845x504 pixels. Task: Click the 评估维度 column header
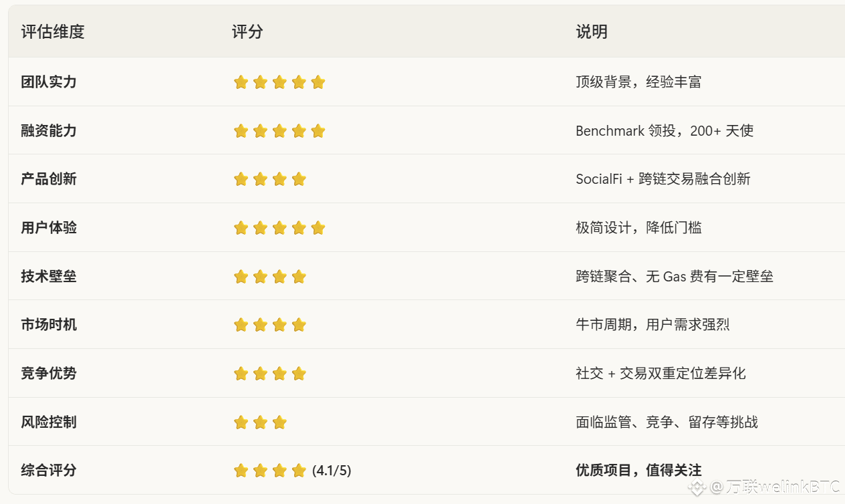(x=53, y=31)
